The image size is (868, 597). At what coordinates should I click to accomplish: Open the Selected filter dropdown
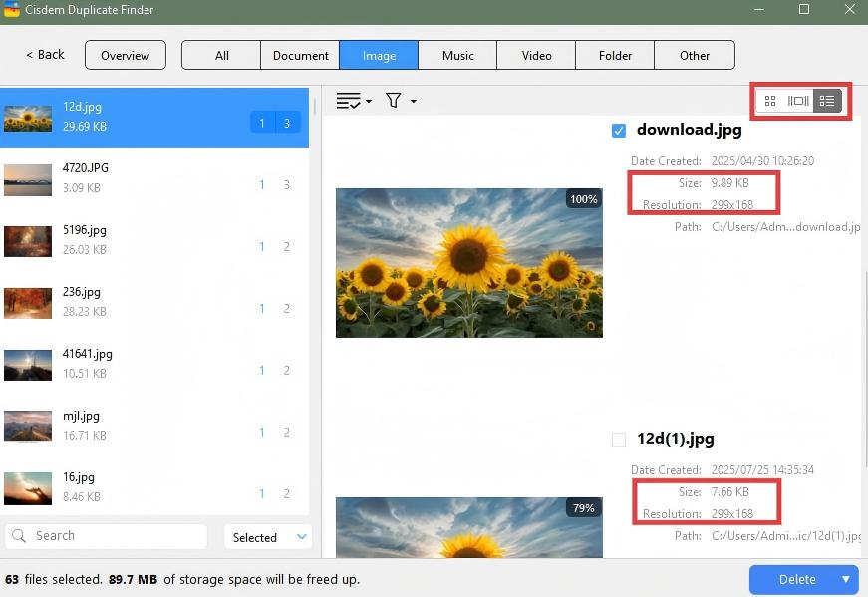267,536
